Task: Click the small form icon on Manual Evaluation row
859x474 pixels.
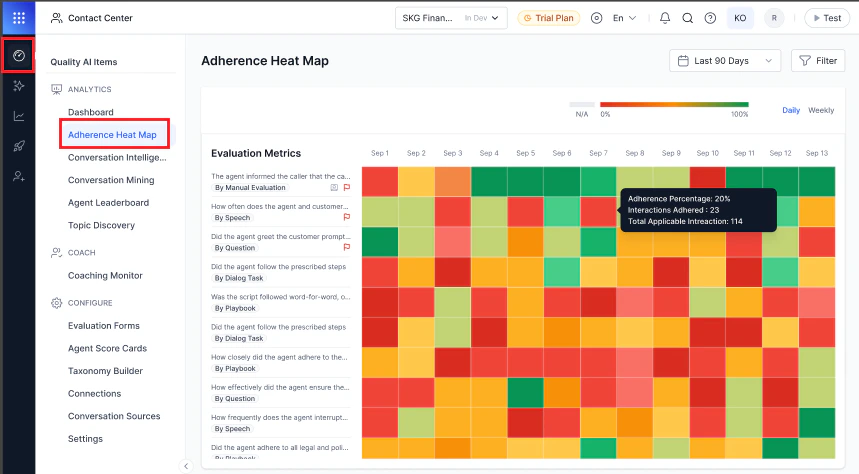Action: (x=334, y=187)
